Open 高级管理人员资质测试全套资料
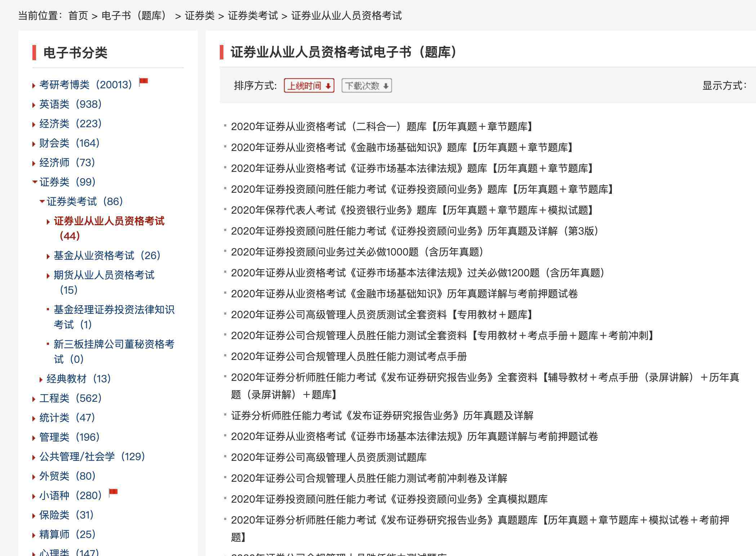 pyautogui.click(x=382, y=315)
